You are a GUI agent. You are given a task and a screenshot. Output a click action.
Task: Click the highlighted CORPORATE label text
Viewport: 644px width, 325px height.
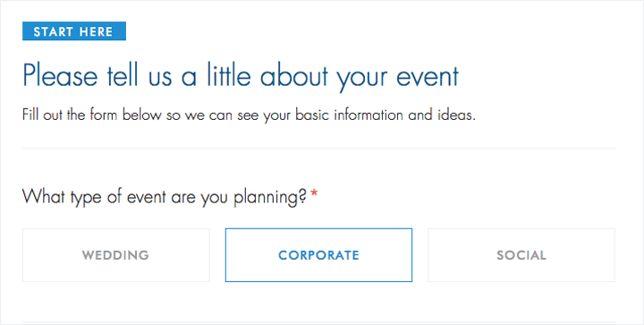(318, 255)
